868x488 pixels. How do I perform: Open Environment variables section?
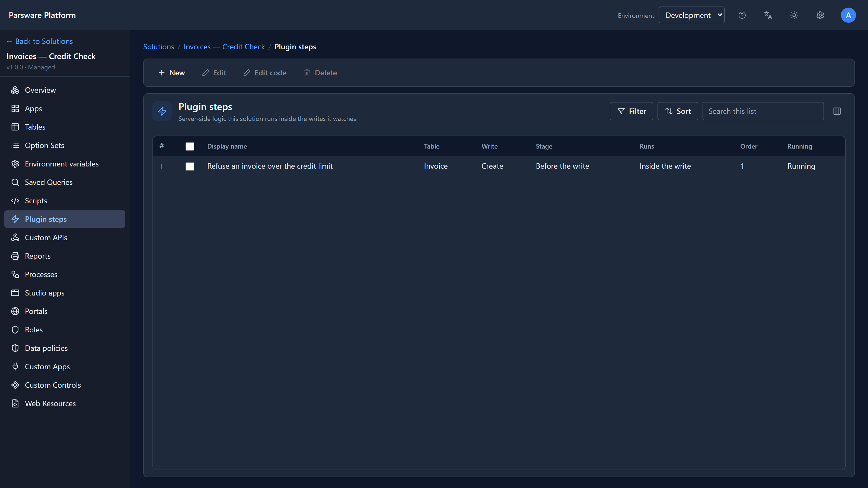pos(65,164)
